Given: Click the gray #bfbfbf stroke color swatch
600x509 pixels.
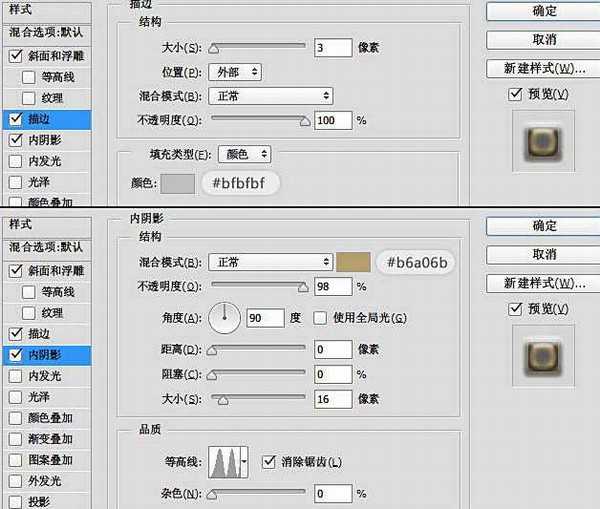Looking at the screenshot, I should pyautogui.click(x=177, y=183).
